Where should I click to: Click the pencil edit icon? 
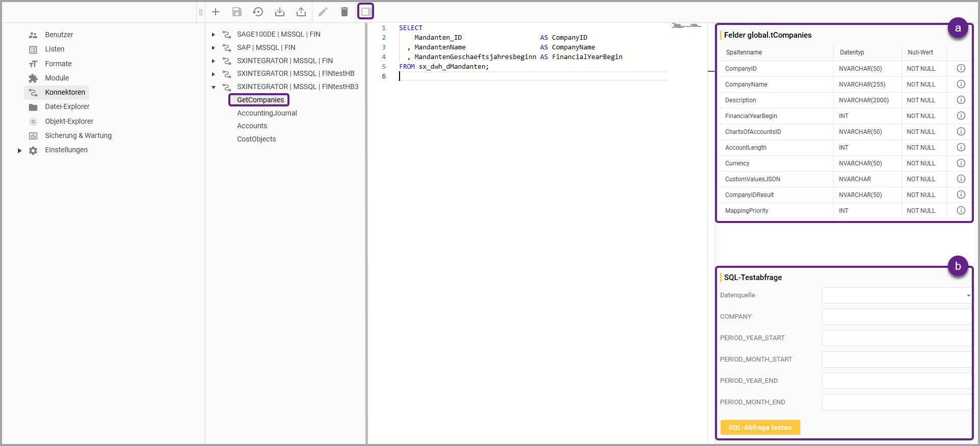point(323,12)
